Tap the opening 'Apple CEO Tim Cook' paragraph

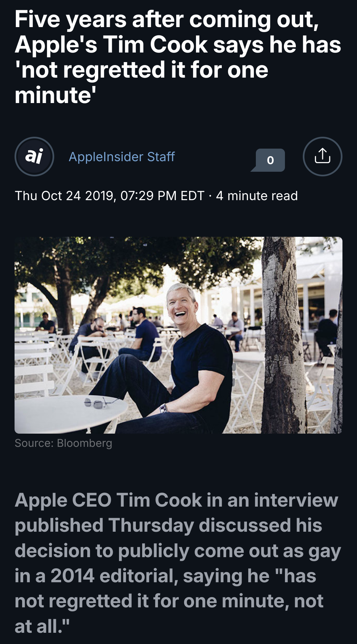point(178,563)
